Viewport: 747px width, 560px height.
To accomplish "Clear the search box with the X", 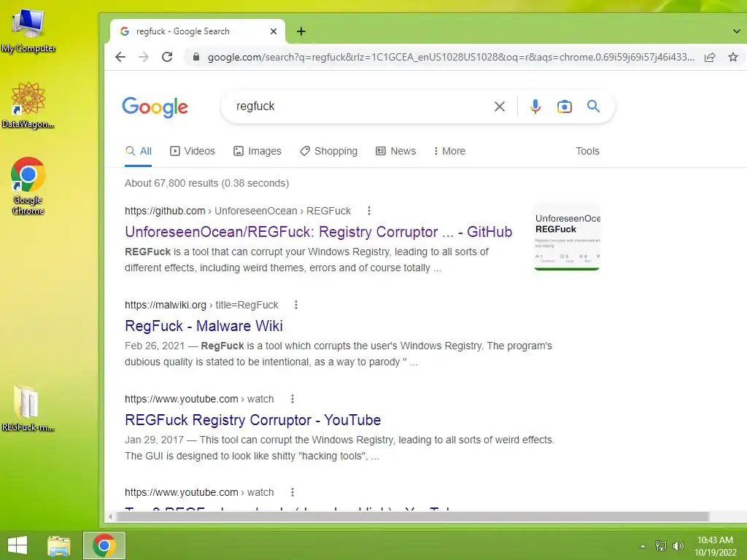I will tap(499, 106).
